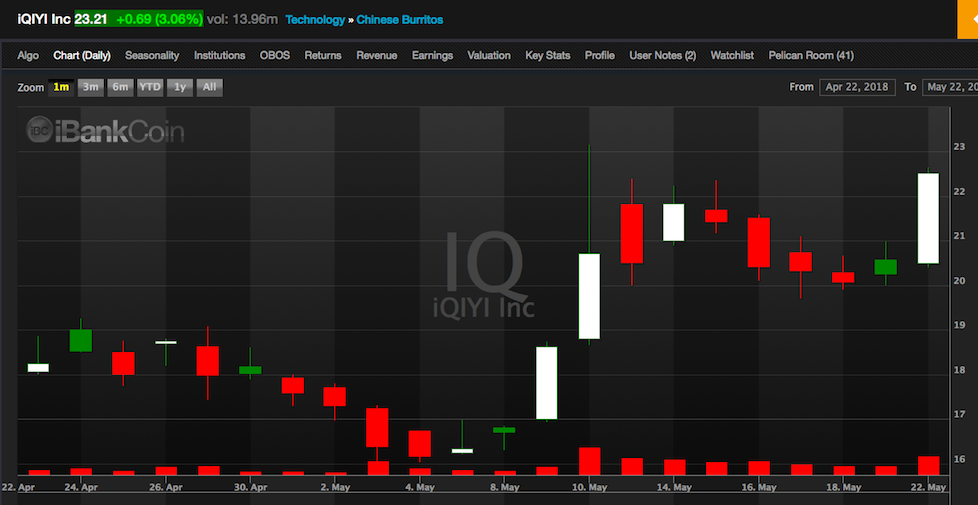Click the largest volume bar at 10. May

(589, 461)
